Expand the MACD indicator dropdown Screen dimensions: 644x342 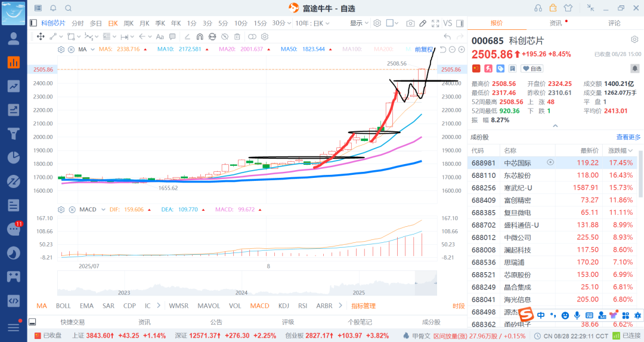point(103,209)
